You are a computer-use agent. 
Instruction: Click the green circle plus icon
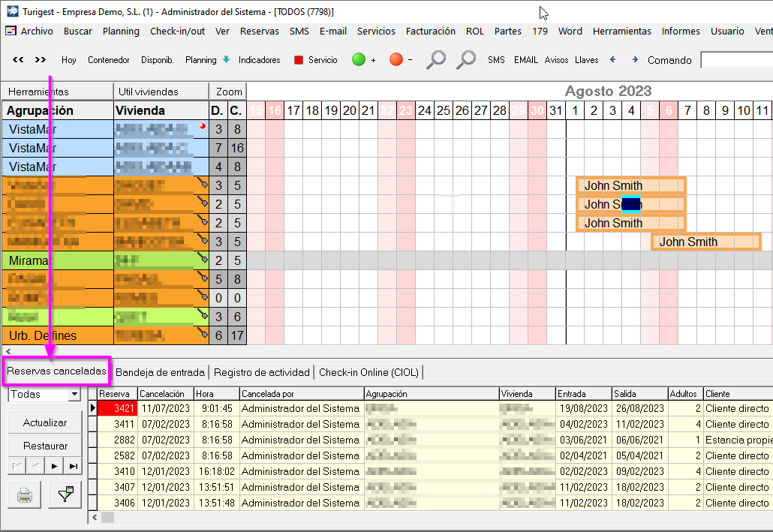[359, 60]
